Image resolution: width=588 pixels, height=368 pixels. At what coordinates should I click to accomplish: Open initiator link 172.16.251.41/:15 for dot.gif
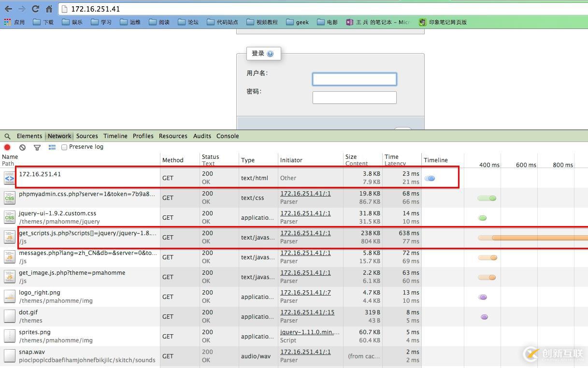tap(307, 312)
